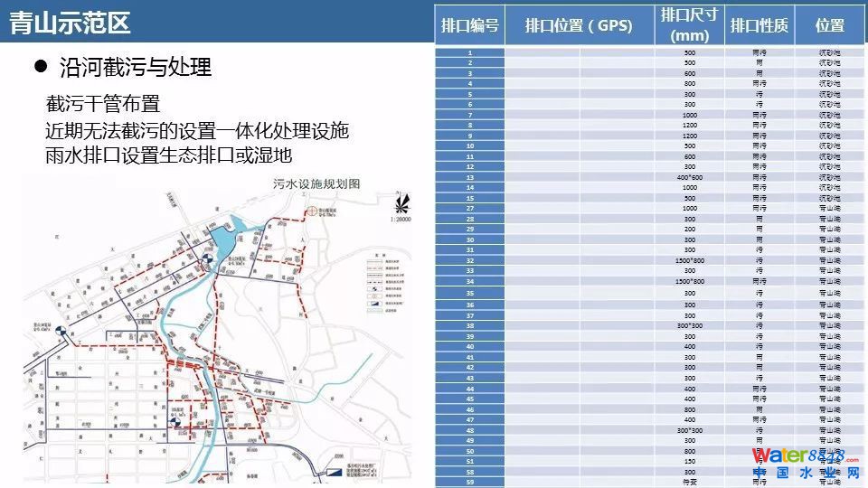Click the 青山示范区 slide title
The height and width of the screenshot is (488, 868).
(71, 23)
